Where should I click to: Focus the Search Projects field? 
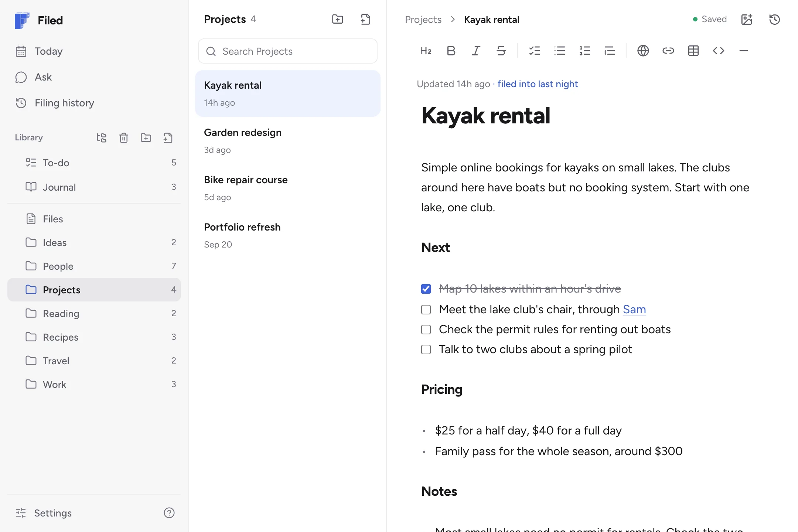(x=288, y=51)
